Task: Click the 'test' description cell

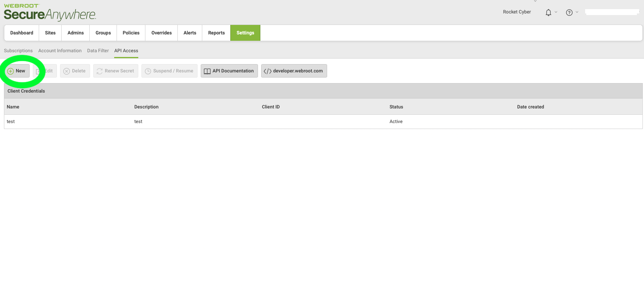Action: point(138,121)
